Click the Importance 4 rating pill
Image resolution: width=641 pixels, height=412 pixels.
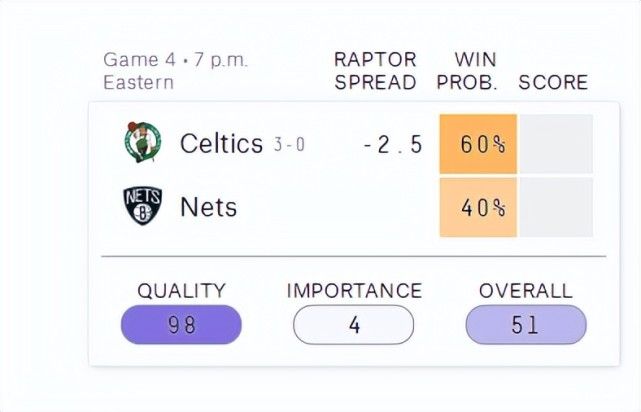pyautogui.click(x=353, y=325)
